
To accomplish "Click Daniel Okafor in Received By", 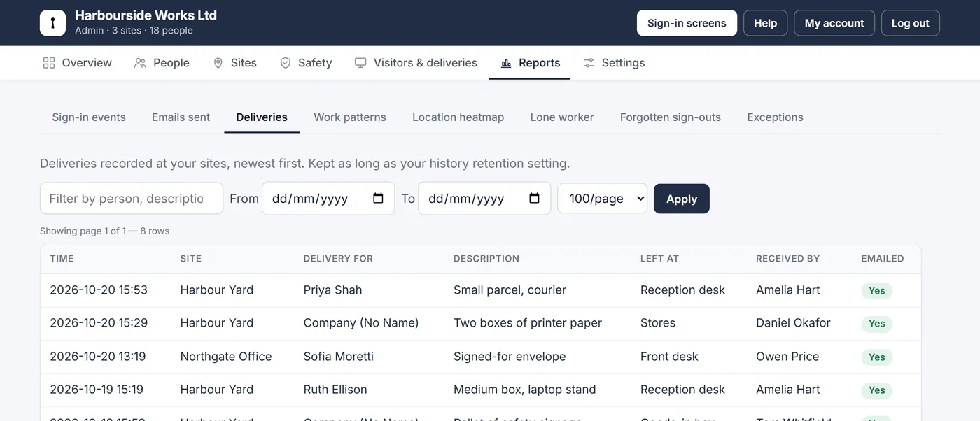I will [793, 323].
